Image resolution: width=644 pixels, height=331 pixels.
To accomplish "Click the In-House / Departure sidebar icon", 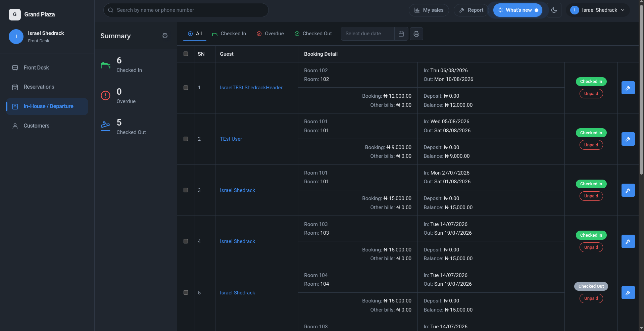I will 15,106.
